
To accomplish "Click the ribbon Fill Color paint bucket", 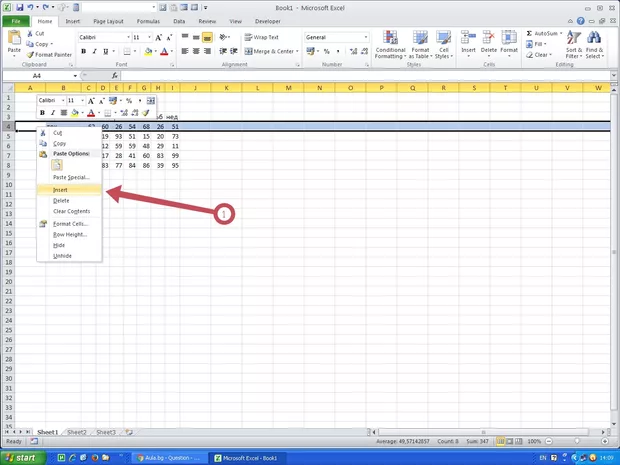I will coord(148,51).
